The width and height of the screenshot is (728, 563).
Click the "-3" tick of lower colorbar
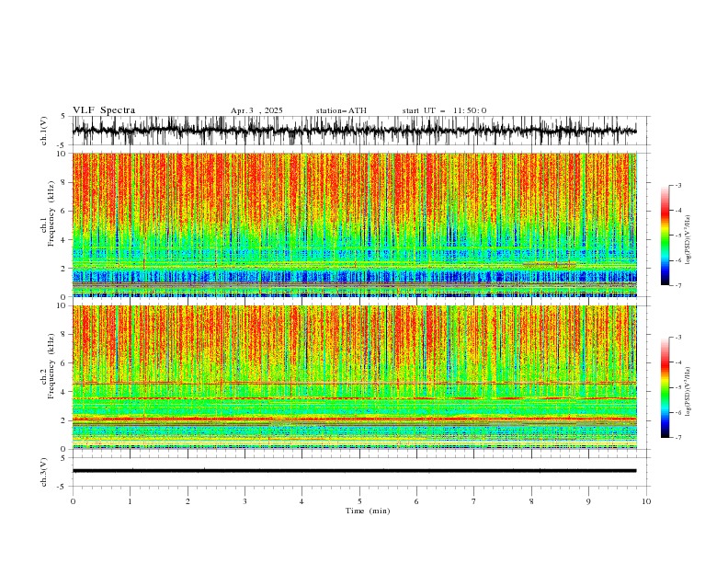pos(677,337)
